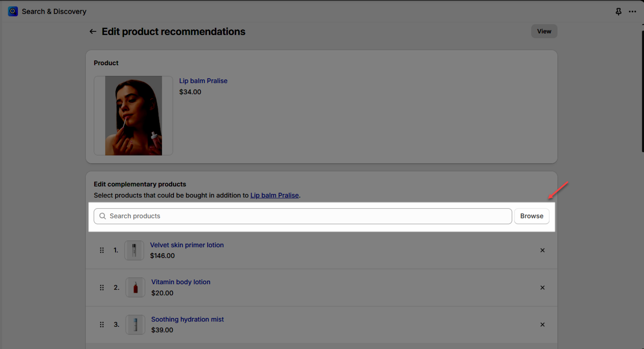This screenshot has width=644, height=349.
Task: Pin the Search & Discovery app
Action: tap(619, 12)
